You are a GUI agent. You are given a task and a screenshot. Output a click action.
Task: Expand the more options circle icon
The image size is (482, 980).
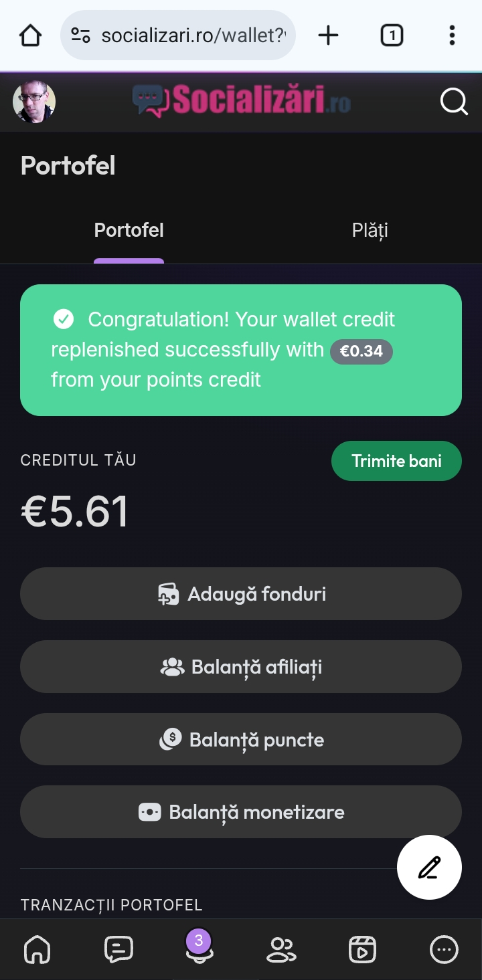tap(444, 949)
